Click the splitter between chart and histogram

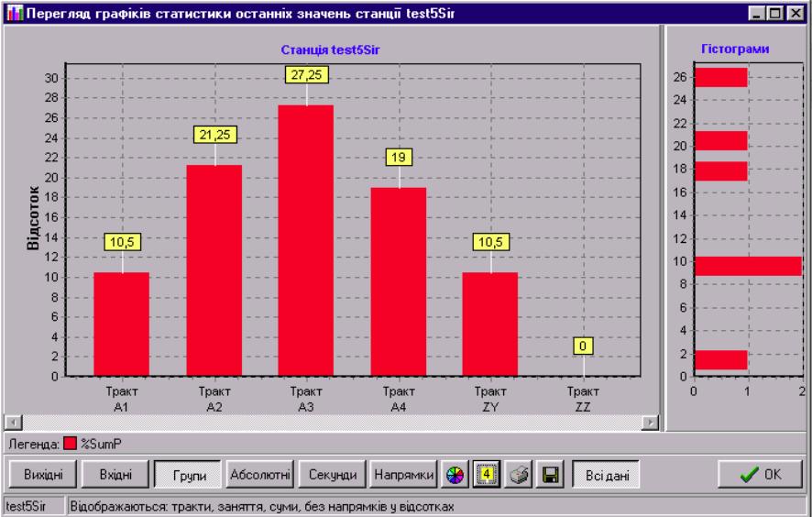tap(663, 228)
